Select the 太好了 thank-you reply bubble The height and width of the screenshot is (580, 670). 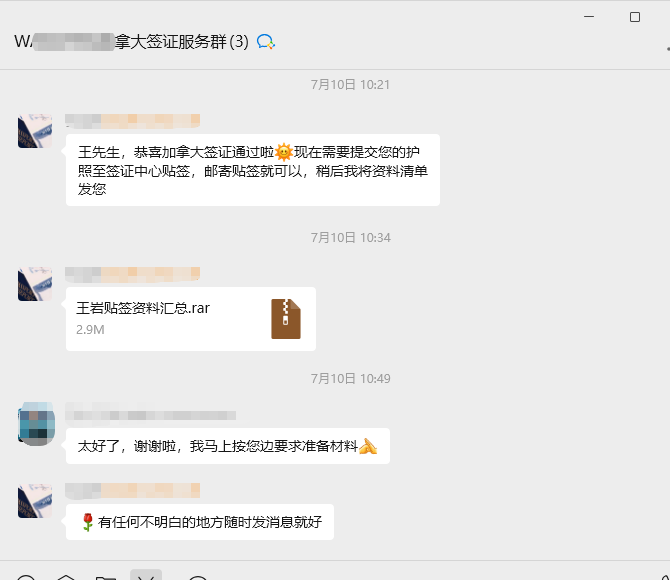(x=228, y=446)
